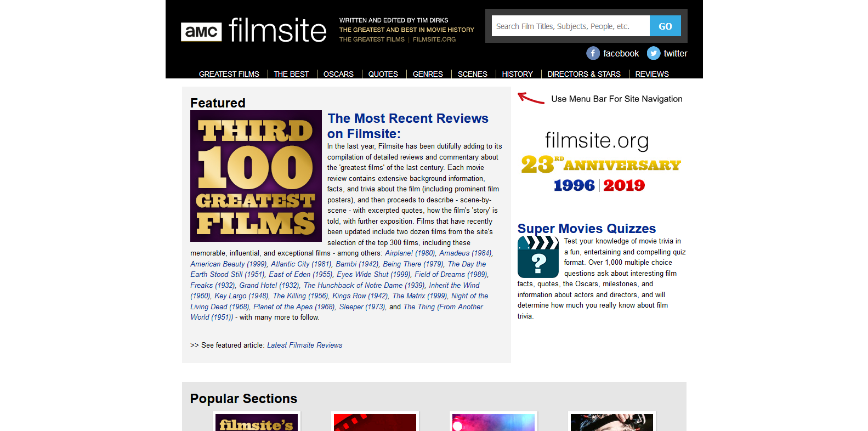Select The Best menu item
This screenshot has width=868, height=431.
(291, 74)
